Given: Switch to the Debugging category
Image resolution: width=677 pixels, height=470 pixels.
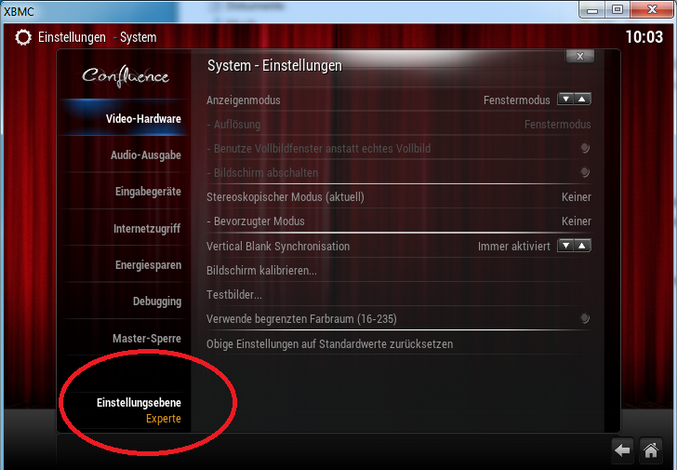Looking at the screenshot, I should tap(124, 301).
